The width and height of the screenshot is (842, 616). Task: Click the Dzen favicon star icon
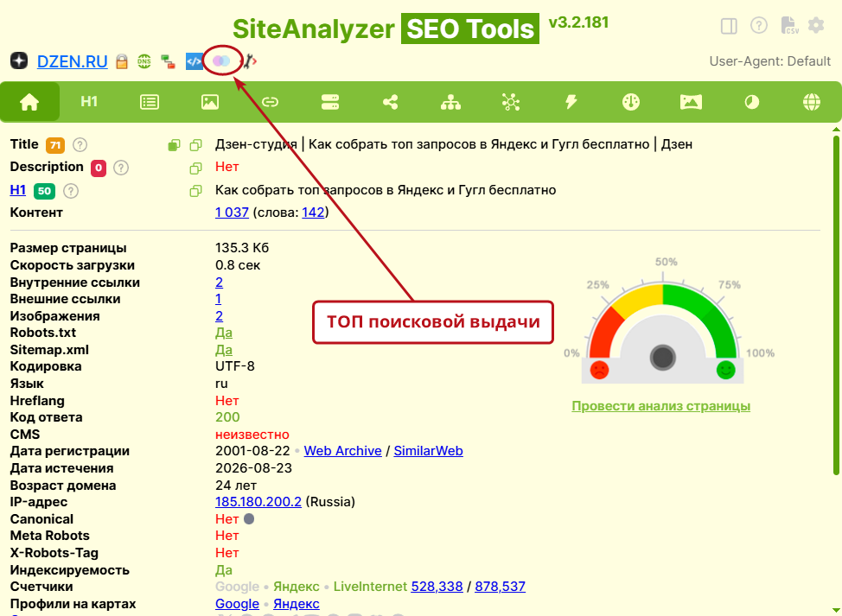click(x=19, y=61)
